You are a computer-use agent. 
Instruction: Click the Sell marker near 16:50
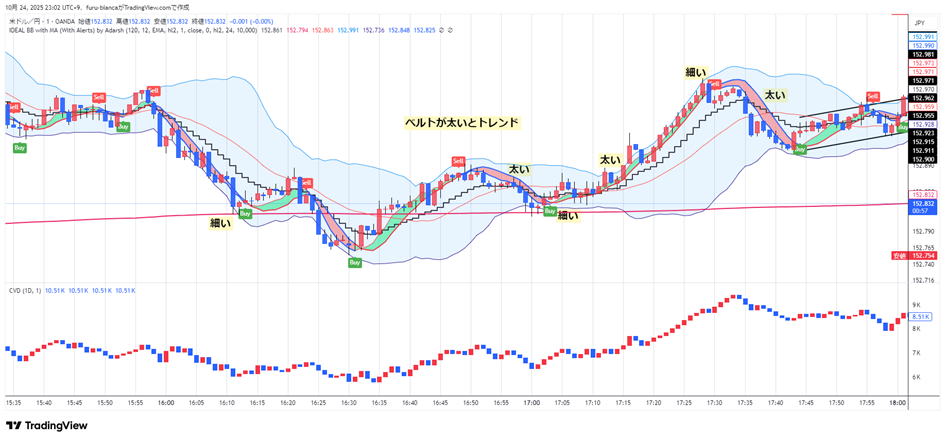tap(458, 161)
